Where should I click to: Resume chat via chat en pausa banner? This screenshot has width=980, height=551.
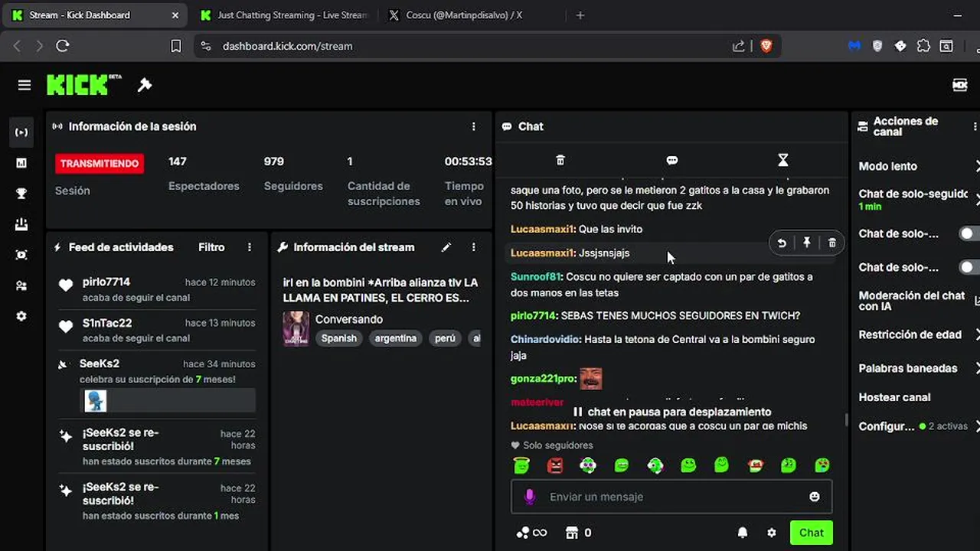click(672, 412)
